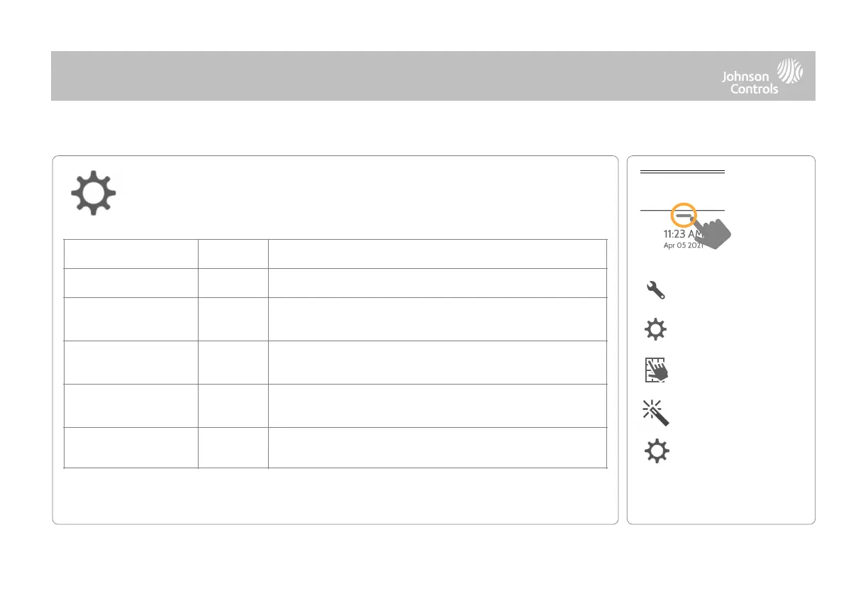Select the wrench icon in the side panel
The height and width of the screenshot is (613, 868).
click(655, 290)
